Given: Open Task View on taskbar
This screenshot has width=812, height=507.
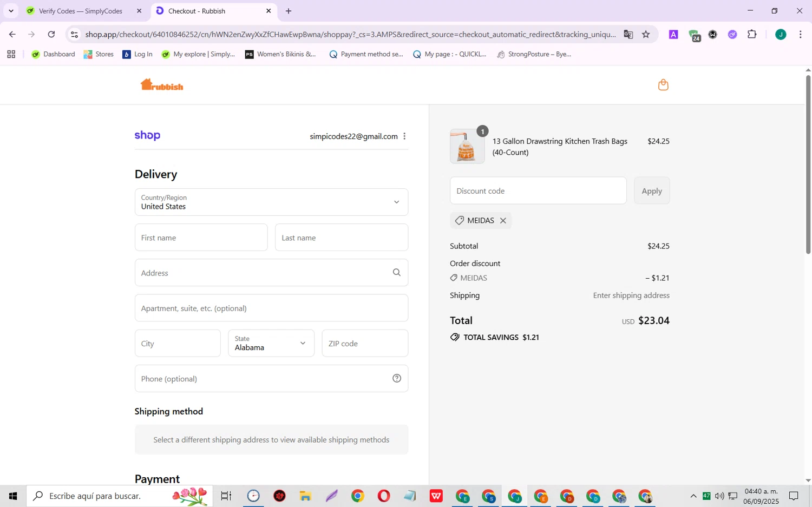Looking at the screenshot, I should 226,496.
